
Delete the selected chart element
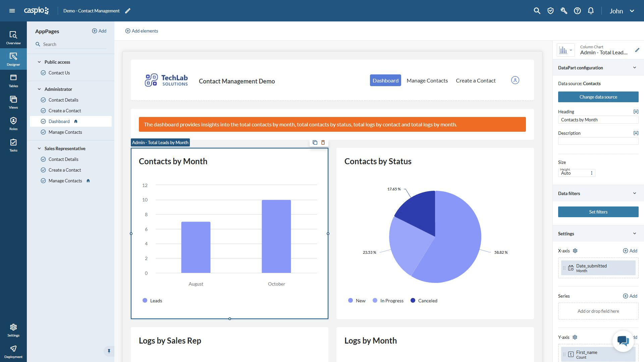pos(323,142)
